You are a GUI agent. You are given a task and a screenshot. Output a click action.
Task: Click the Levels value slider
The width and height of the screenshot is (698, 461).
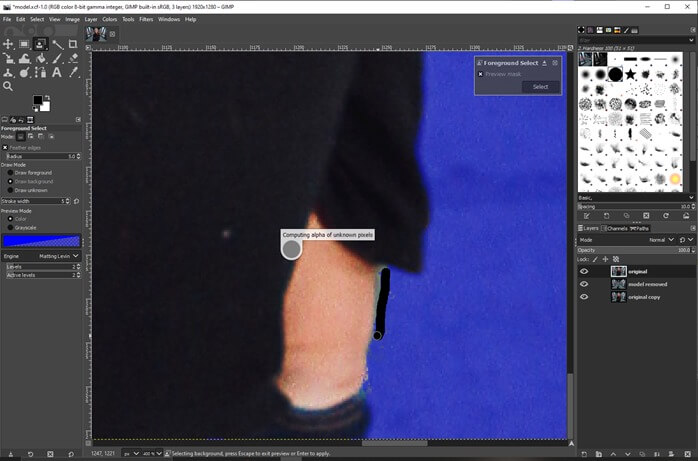(x=43, y=267)
